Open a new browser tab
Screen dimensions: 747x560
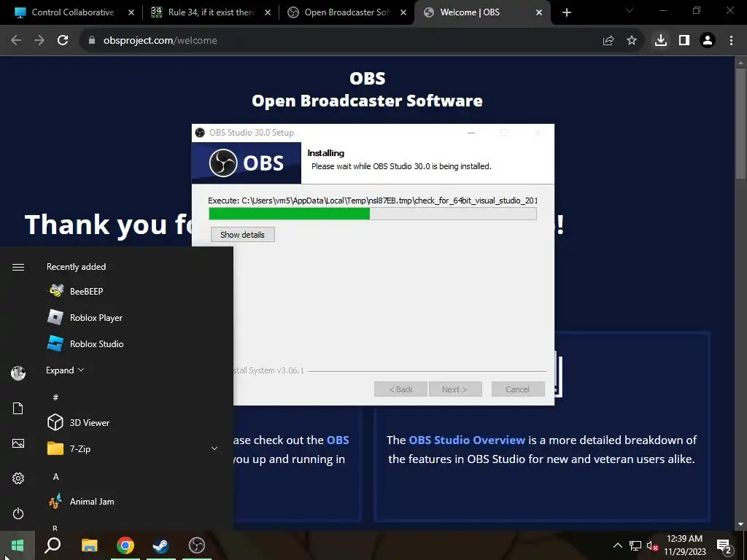(566, 12)
